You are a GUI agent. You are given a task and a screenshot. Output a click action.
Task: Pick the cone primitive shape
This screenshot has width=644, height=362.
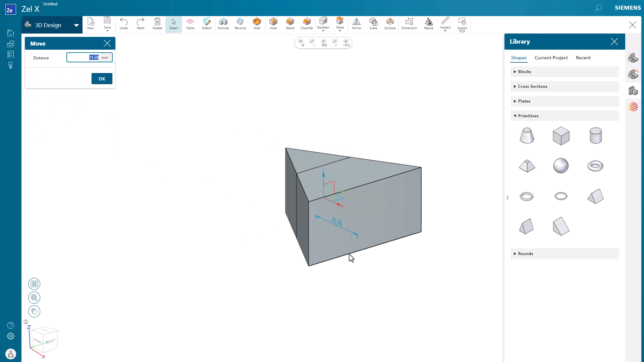pos(527,135)
